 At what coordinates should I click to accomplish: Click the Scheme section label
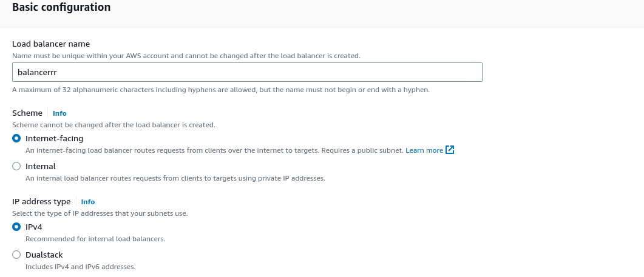pyautogui.click(x=27, y=113)
